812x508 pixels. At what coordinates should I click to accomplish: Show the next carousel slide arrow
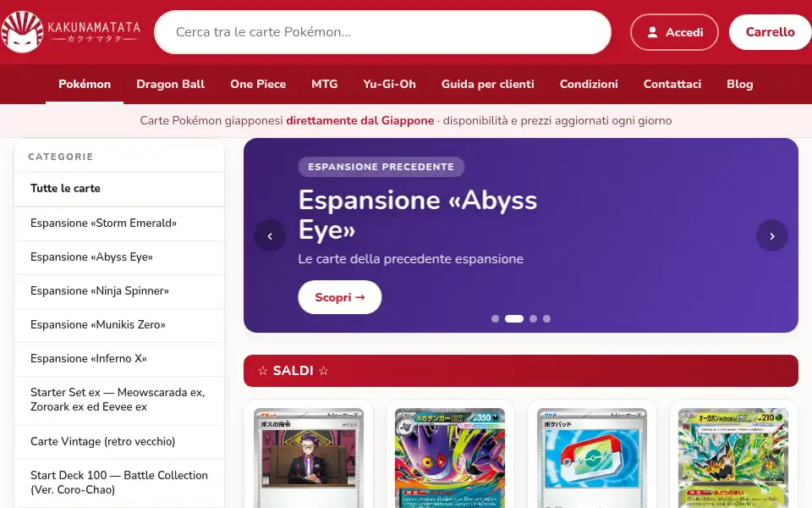tap(772, 236)
